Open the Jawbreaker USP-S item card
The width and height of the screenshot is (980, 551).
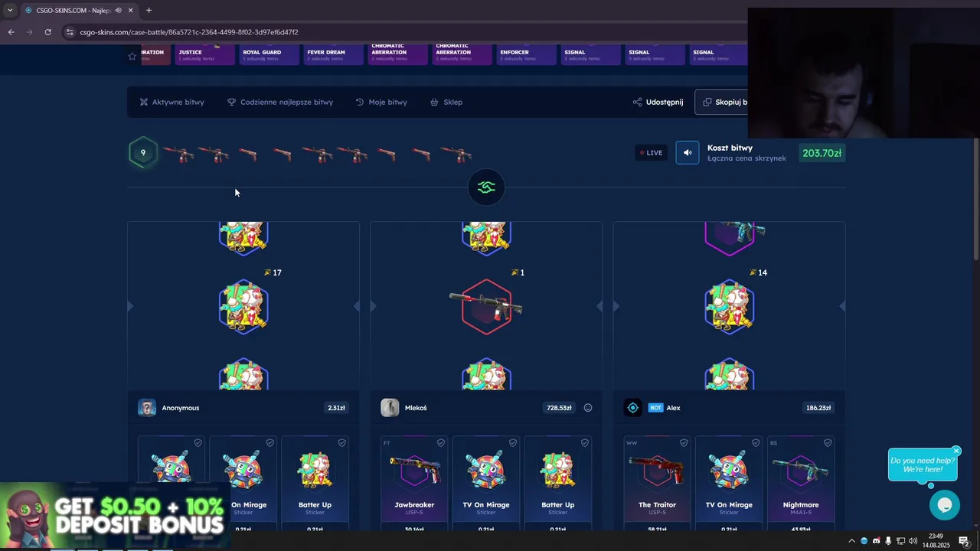click(414, 484)
